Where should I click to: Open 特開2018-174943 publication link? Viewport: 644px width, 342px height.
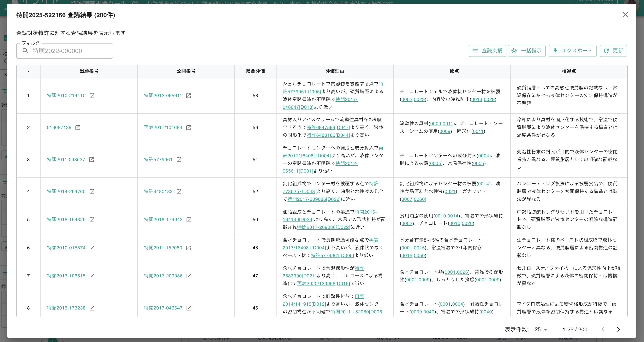(163, 220)
